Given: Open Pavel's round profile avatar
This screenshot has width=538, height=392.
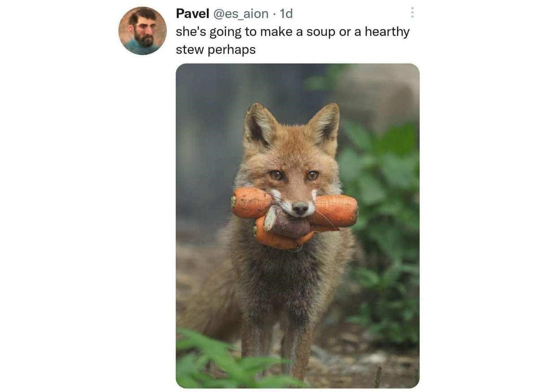Looking at the screenshot, I should click(143, 31).
